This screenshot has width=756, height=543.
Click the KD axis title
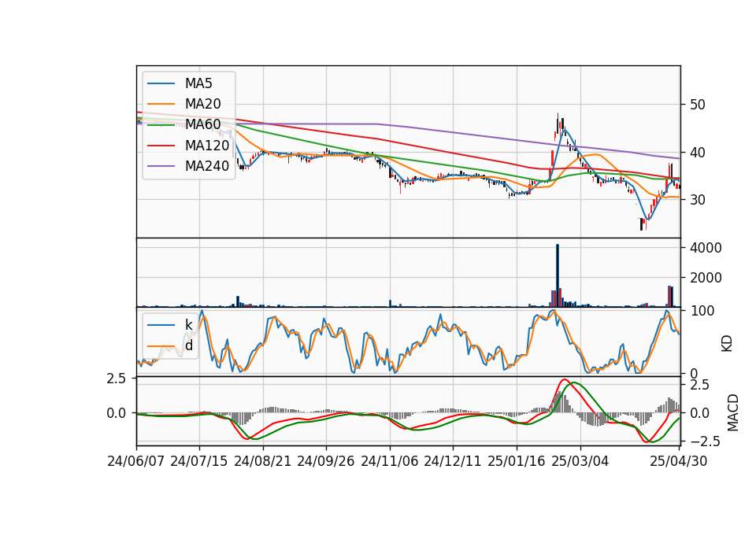tap(727, 344)
